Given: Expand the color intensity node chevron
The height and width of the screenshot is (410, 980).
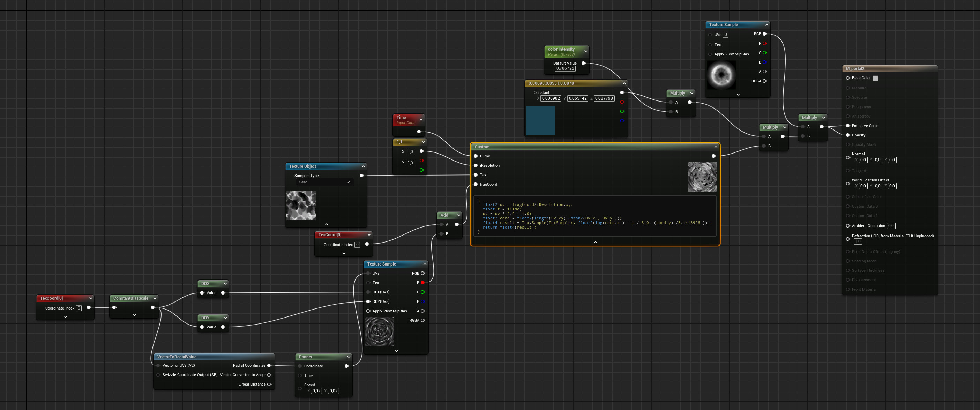Looking at the screenshot, I should (585, 51).
